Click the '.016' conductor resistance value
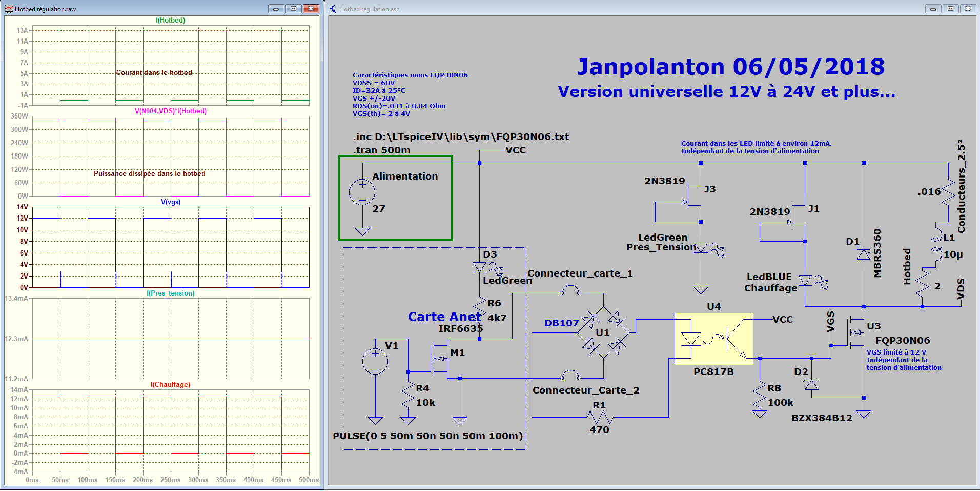 [x=929, y=192]
